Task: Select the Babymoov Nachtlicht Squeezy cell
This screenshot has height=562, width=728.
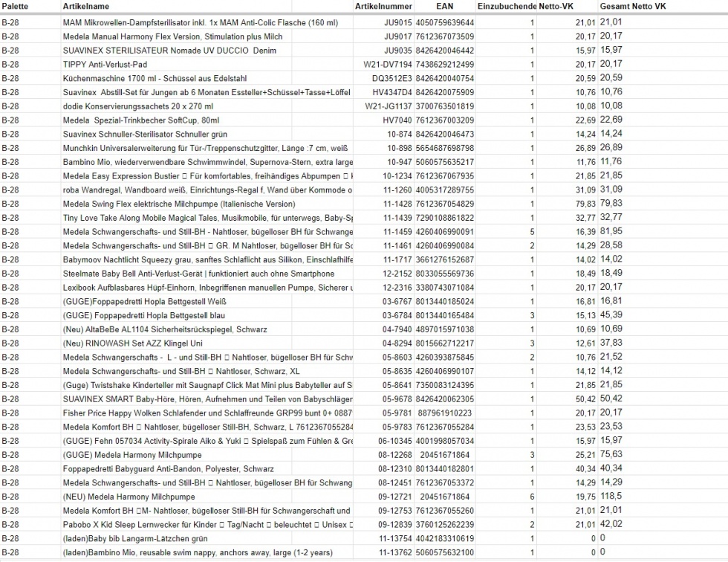Action: click(x=208, y=259)
